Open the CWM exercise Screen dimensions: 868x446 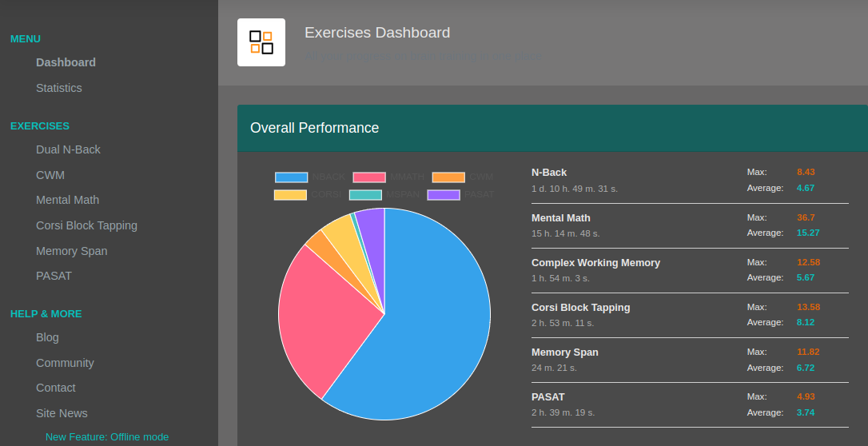pos(50,175)
